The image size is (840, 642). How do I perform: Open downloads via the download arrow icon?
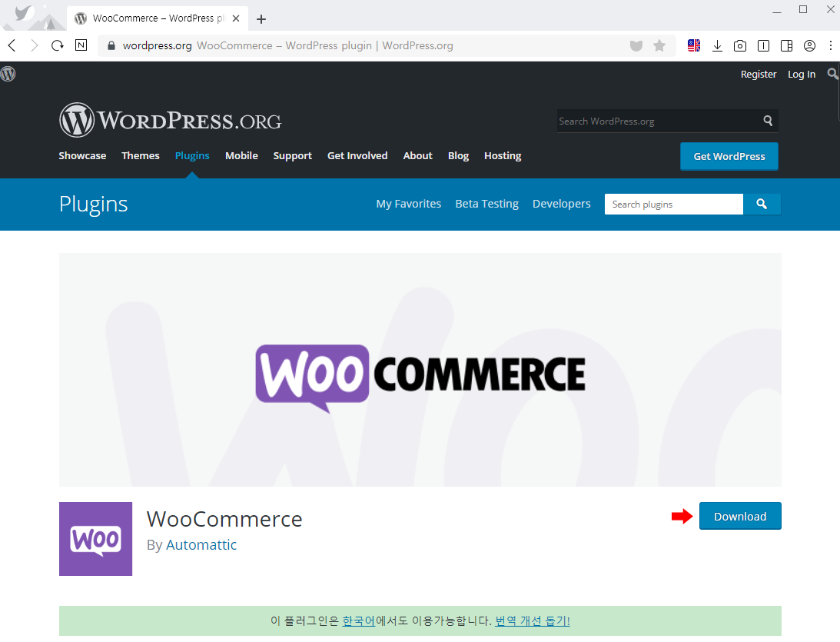coord(717,45)
